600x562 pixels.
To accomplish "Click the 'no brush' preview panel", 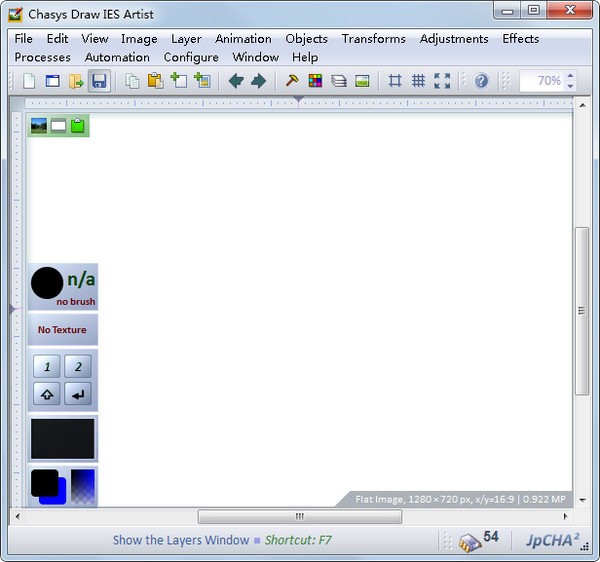I will coord(63,287).
